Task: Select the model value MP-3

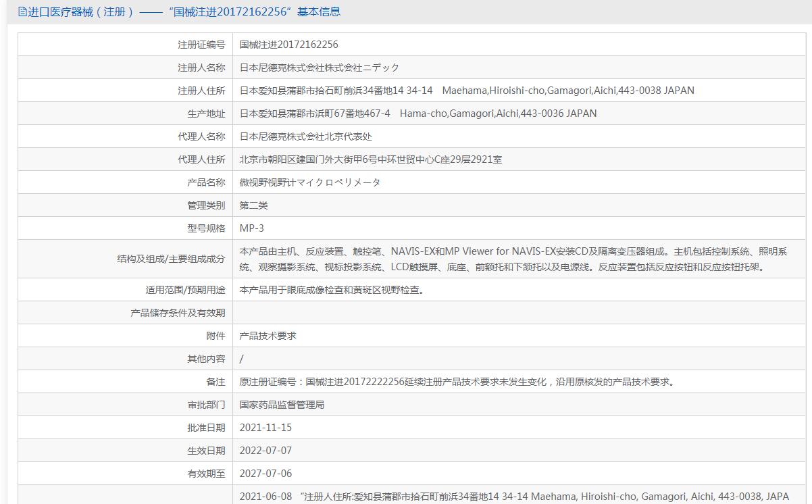Action: (252, 228)
